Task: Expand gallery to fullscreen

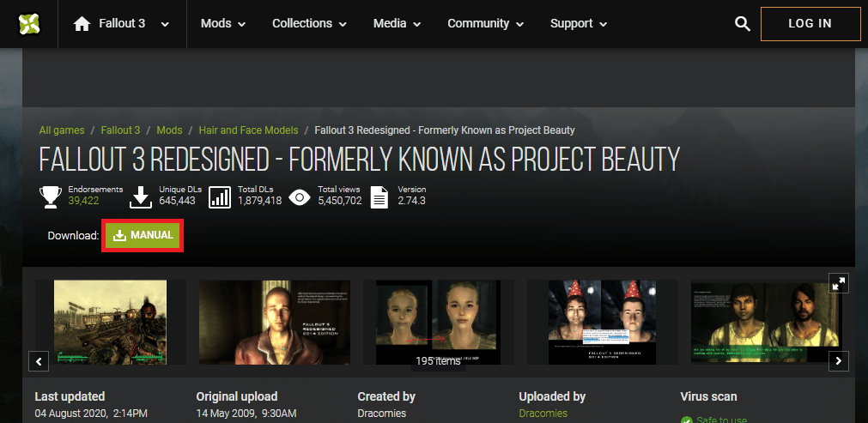Action: pos(839,283)
